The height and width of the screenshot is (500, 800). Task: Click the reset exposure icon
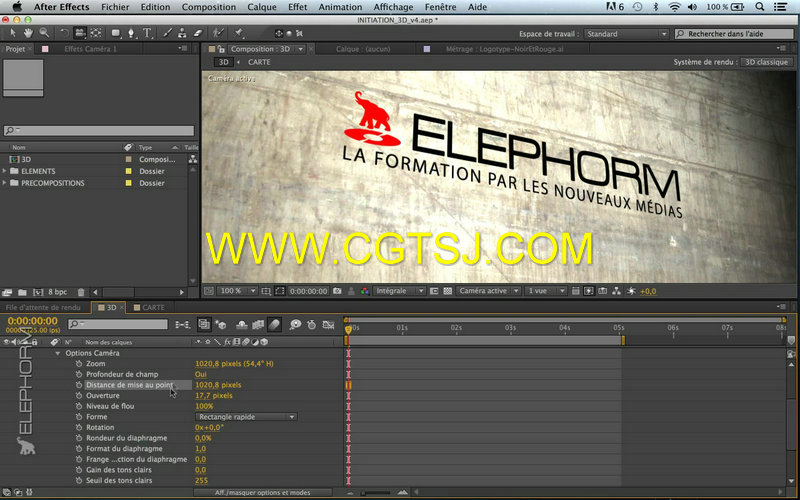coord(631,291)
